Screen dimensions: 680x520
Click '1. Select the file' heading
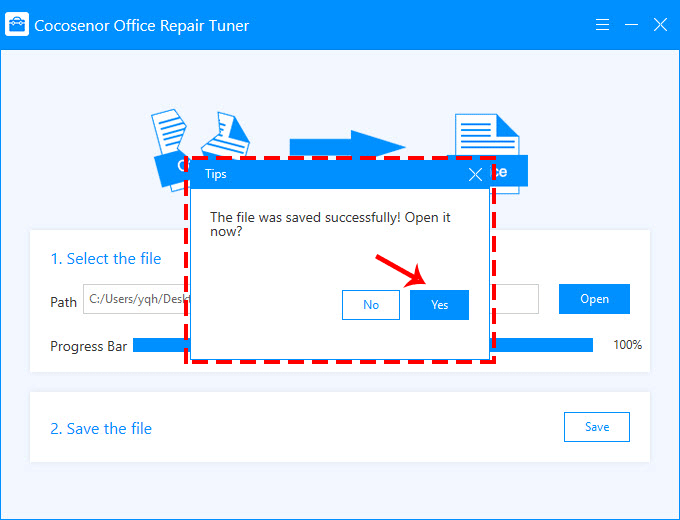pyautogui.click(x=106, y=258)
